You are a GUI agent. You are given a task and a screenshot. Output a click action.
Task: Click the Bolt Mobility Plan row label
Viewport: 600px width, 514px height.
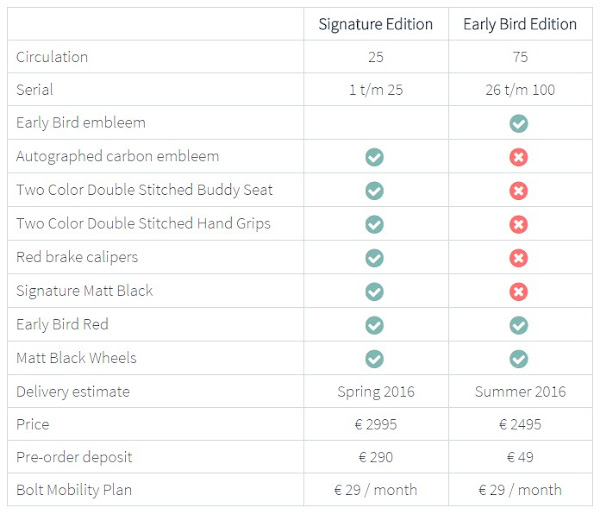[74, 490]
